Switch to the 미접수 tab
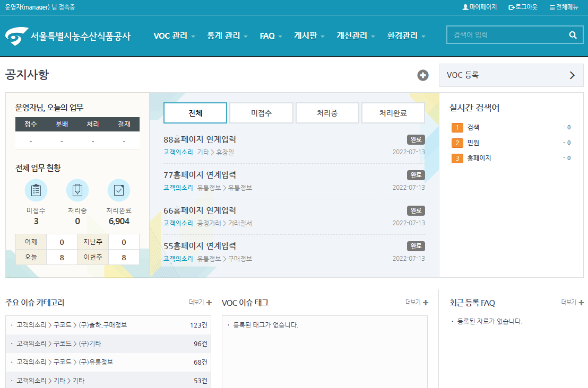 pyautogui.click(x=261, y=113)
